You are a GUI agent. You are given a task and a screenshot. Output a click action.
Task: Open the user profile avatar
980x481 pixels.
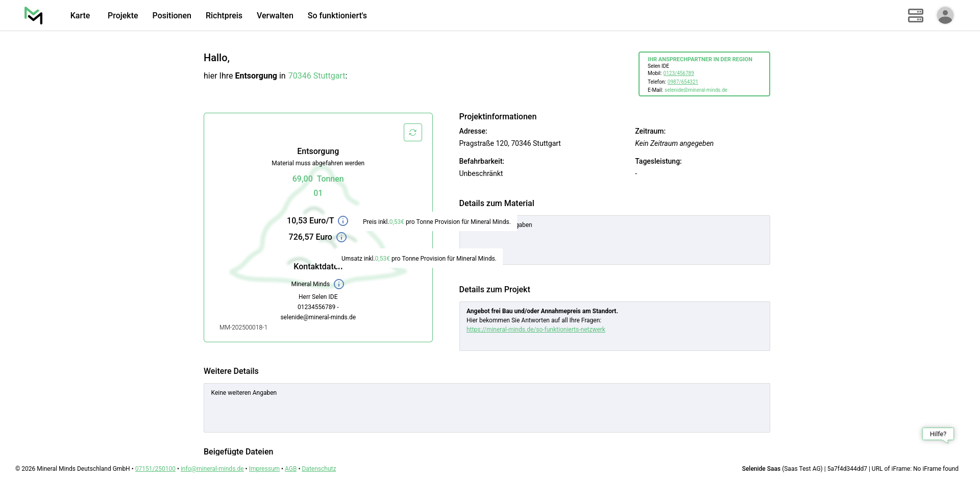pyautogui.click(x=945, y=15)
